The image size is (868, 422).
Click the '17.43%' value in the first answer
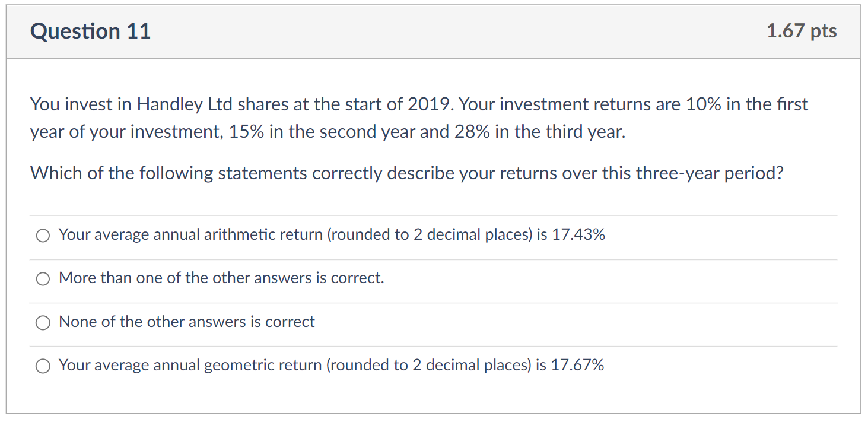(578, 235)
